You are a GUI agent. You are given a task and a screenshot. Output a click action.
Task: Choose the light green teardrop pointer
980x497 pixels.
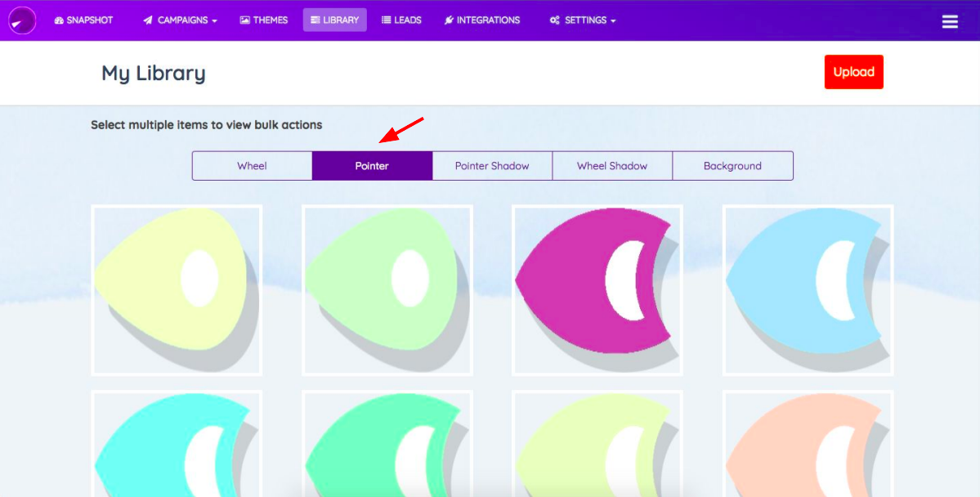tap(387, 290)
